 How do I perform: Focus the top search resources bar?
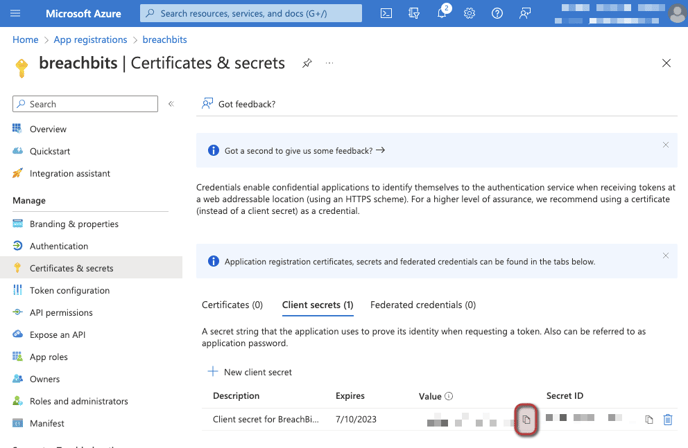251,13
